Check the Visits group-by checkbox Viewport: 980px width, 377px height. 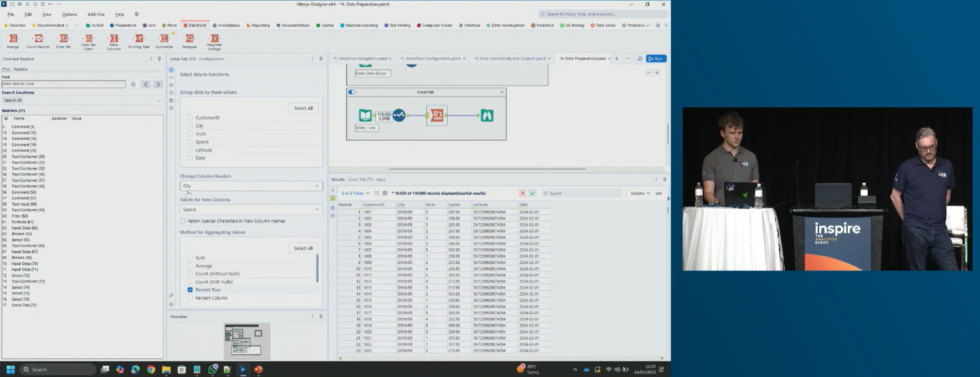pos(190,134)
